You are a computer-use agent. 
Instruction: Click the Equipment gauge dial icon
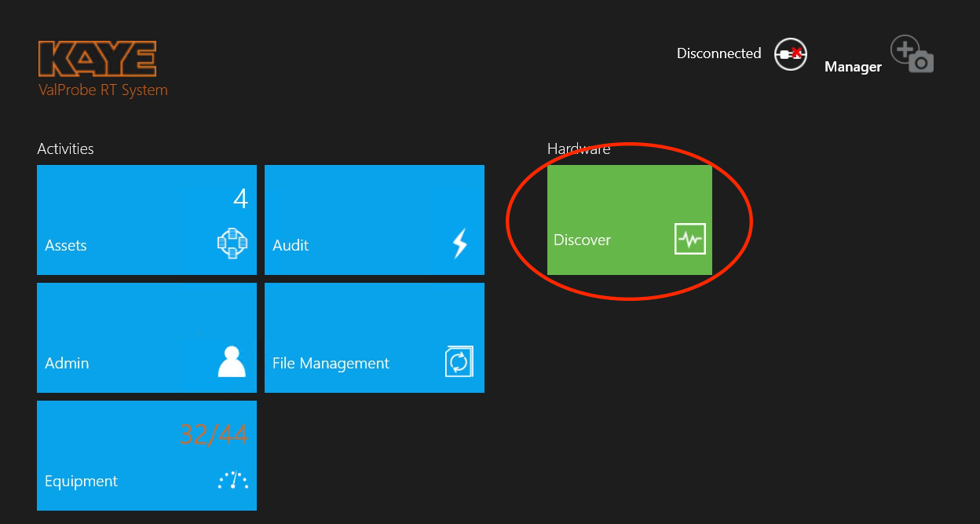(x=232, y=480)
